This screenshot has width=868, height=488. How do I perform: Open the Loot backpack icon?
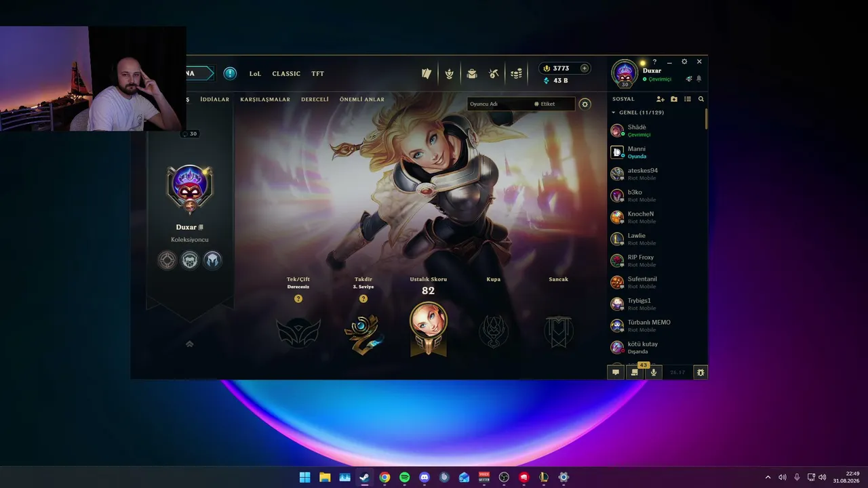point(472,74)
